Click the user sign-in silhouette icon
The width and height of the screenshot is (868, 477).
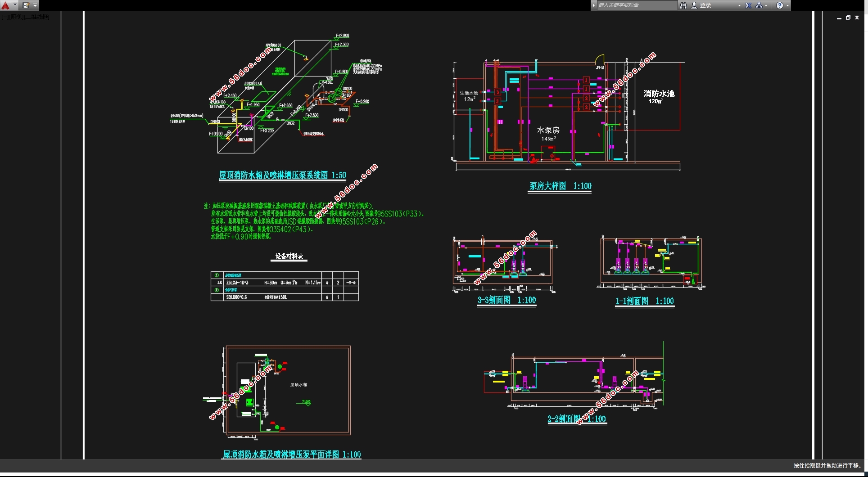tap(694, 5)
